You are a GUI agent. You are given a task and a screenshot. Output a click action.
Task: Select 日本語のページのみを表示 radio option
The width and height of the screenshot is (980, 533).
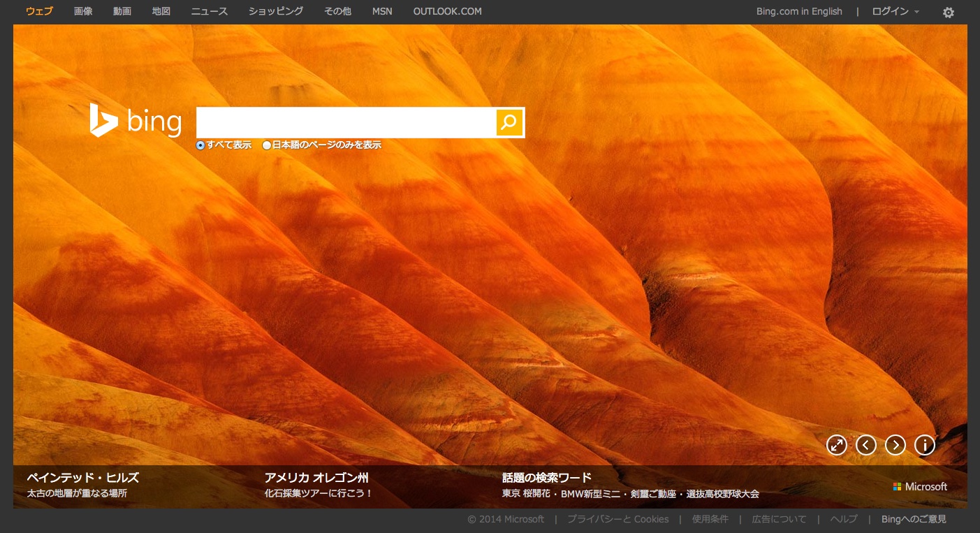pyautogui.click(x=266, y=145)
